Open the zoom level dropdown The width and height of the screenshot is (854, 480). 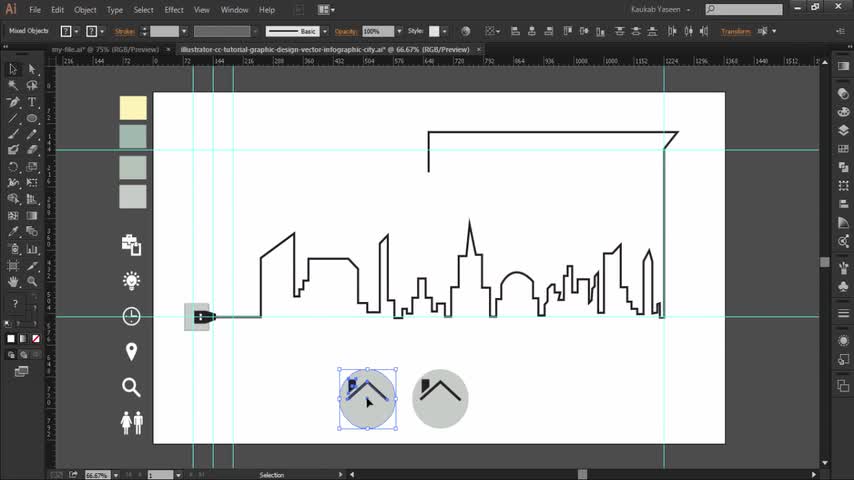click(x=115, y=475)
